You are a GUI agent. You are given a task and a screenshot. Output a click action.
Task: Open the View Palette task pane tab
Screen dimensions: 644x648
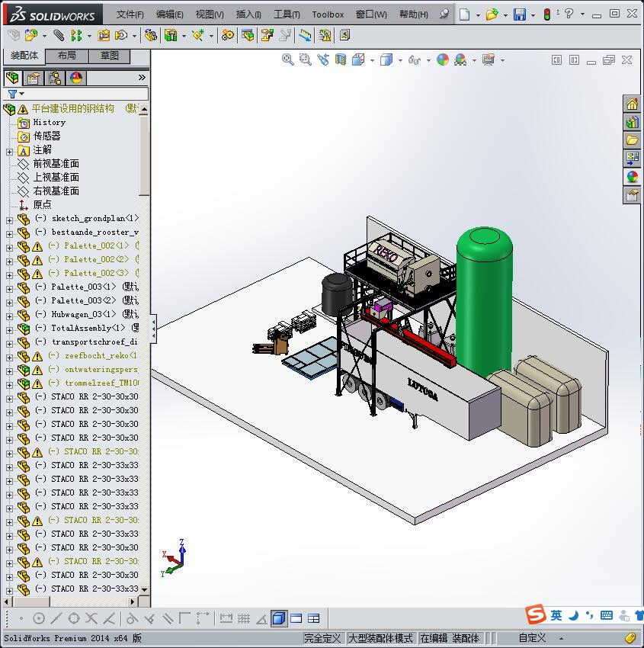[632, 159]
